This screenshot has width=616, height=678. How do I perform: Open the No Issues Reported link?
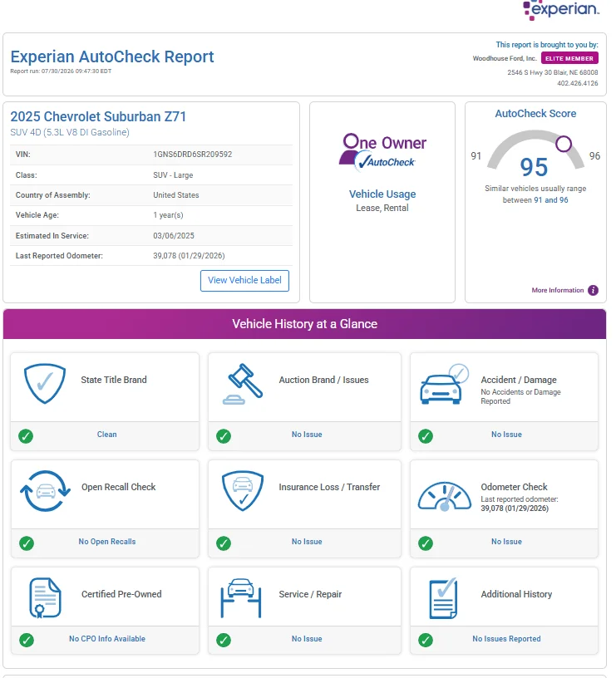(x=506, y=639)
